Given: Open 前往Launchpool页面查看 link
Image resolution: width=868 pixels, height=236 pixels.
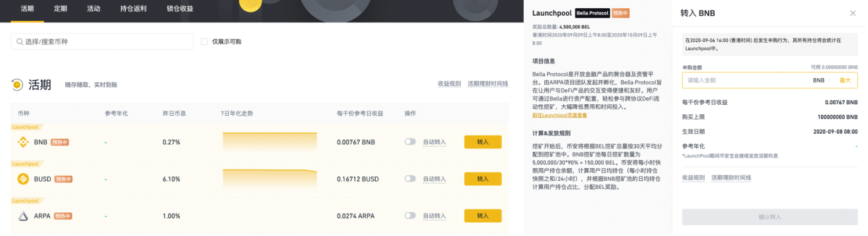Looking at the screenshot, I should point(559,115).
